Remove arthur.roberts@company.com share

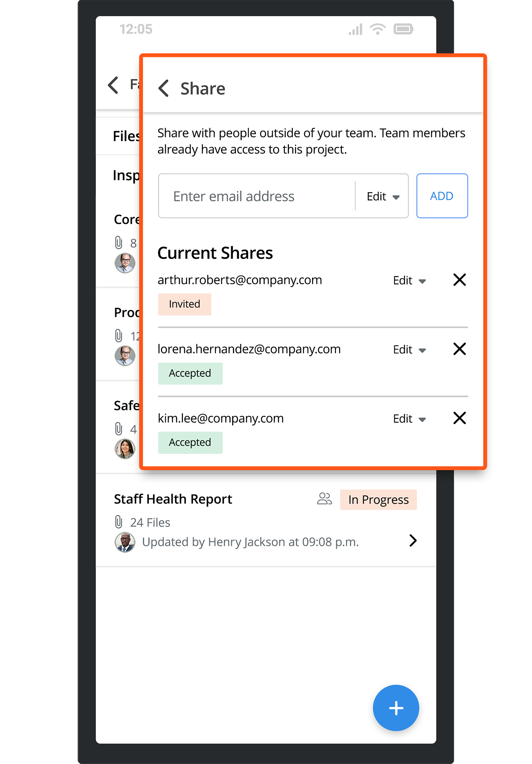pos(459,280)
